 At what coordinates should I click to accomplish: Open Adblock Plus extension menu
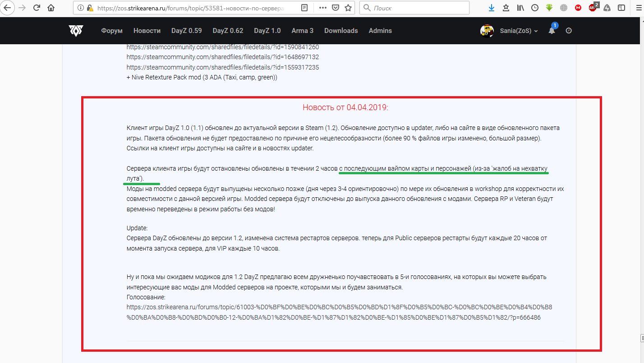pos(593,8)
